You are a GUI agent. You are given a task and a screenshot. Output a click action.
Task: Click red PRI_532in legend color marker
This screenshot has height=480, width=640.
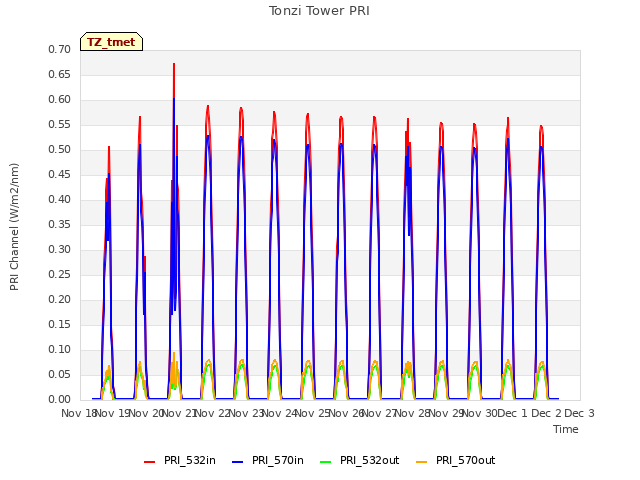150,462
